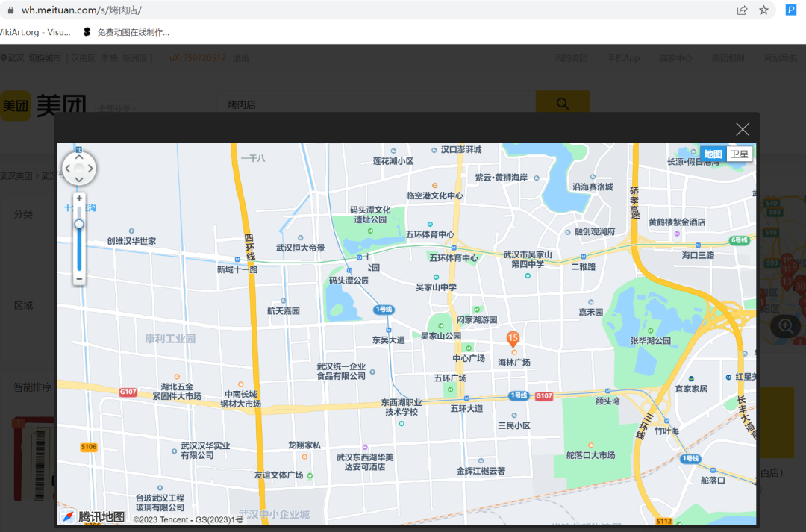The height and width of the screenshot is (532, 806).
Task: Open the 我的美团 menu
Action: coord(571,58)
